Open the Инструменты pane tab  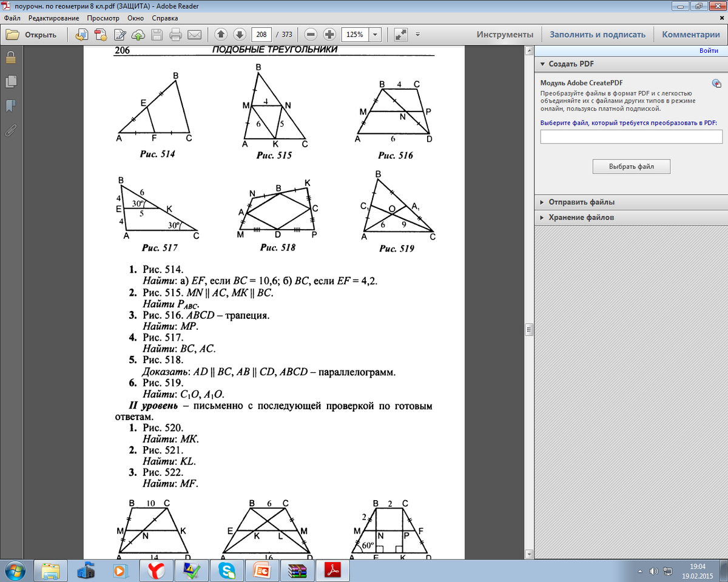(505, 35)
